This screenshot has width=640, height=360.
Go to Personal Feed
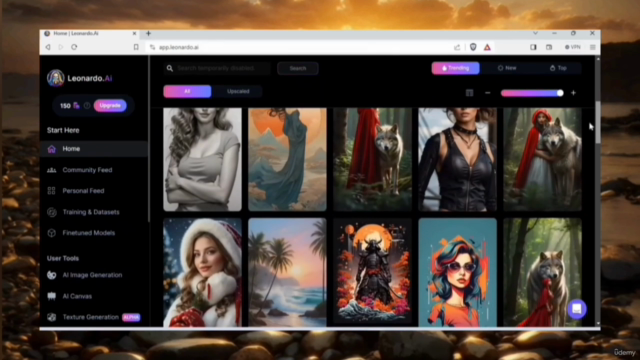click(x=83, y=191)
